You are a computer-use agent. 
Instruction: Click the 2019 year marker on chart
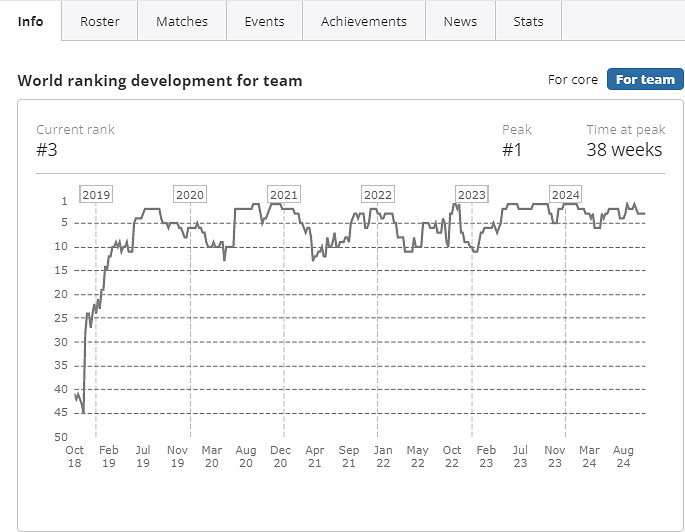click(96, 195)
